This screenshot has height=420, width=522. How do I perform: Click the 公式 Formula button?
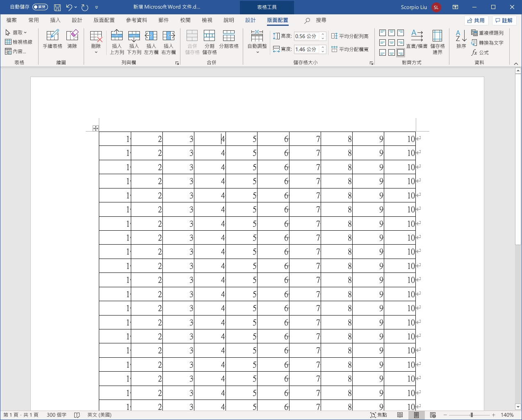[480, 52]
